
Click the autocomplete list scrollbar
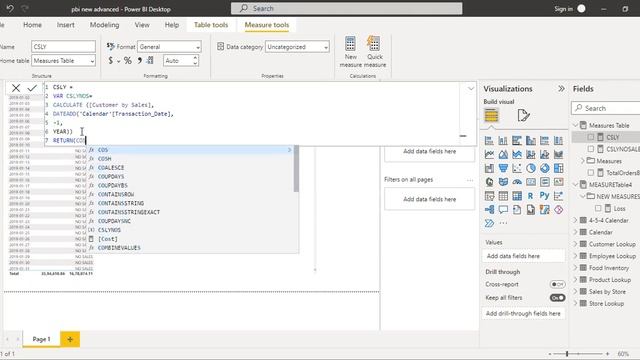click(x=296, y=168)
